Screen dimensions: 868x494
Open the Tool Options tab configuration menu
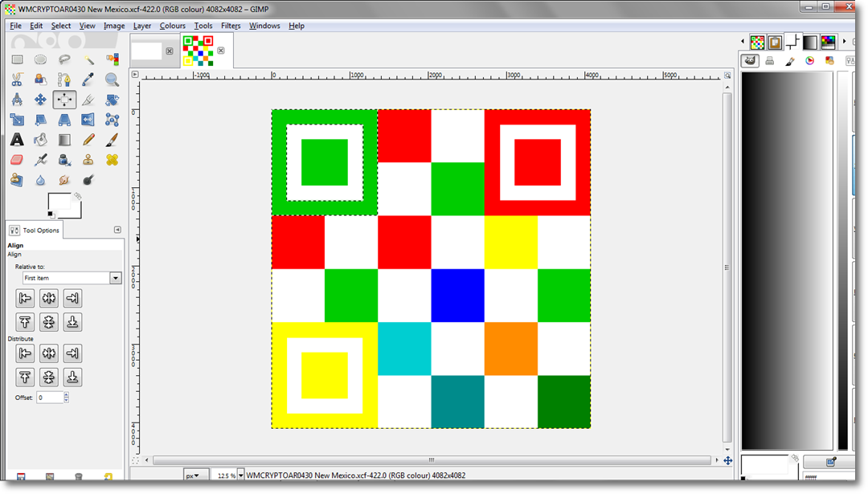coord(117,230)
